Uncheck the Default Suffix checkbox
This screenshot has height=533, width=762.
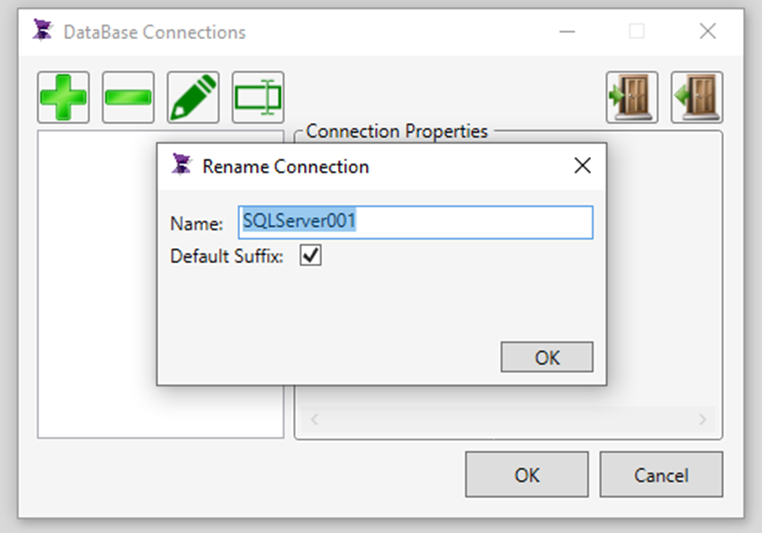[x=311, y=256]
